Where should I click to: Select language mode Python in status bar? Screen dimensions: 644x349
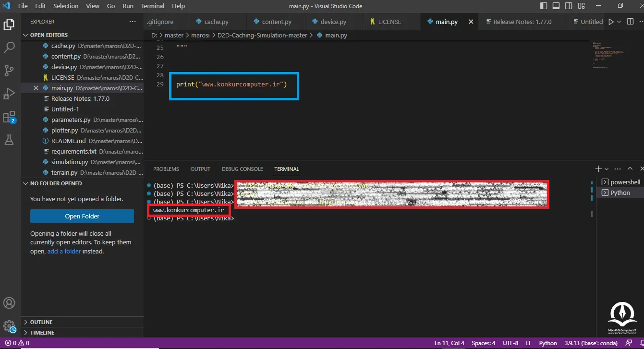coord(548,343)
